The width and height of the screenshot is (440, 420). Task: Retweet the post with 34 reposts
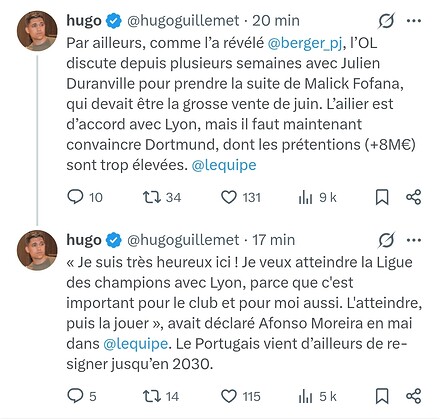click(x=152, y=197)
